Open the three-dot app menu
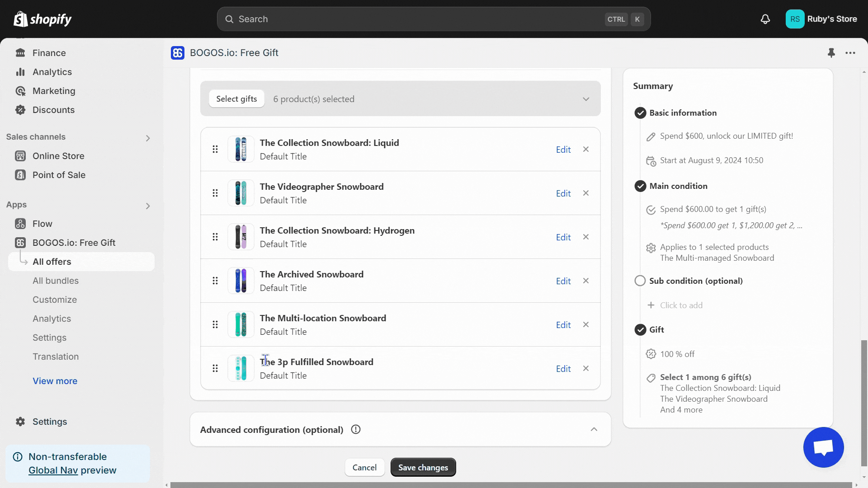This screenshot has height=488, width=868. point(850,53)
